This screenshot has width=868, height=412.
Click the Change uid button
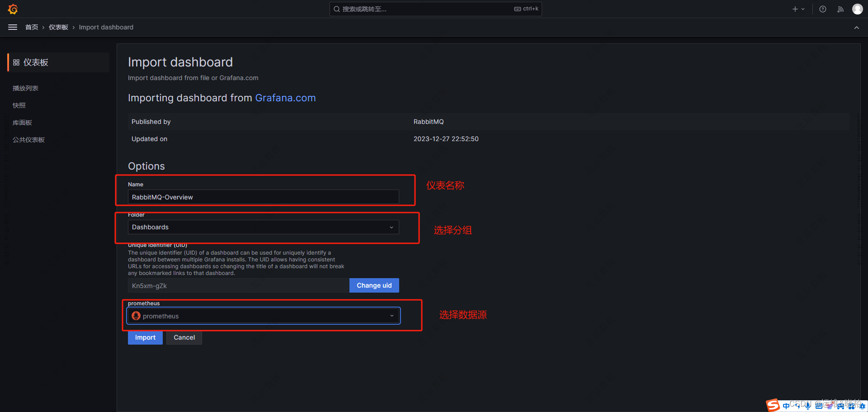tap(374, 285)
